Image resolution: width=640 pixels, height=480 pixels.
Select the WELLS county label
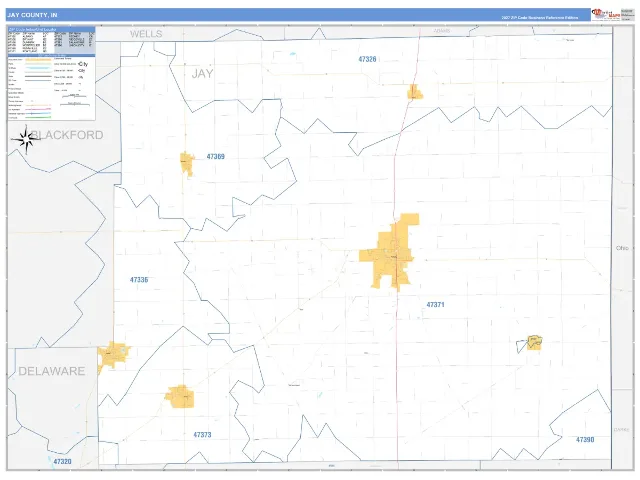(x=146, y=34)
